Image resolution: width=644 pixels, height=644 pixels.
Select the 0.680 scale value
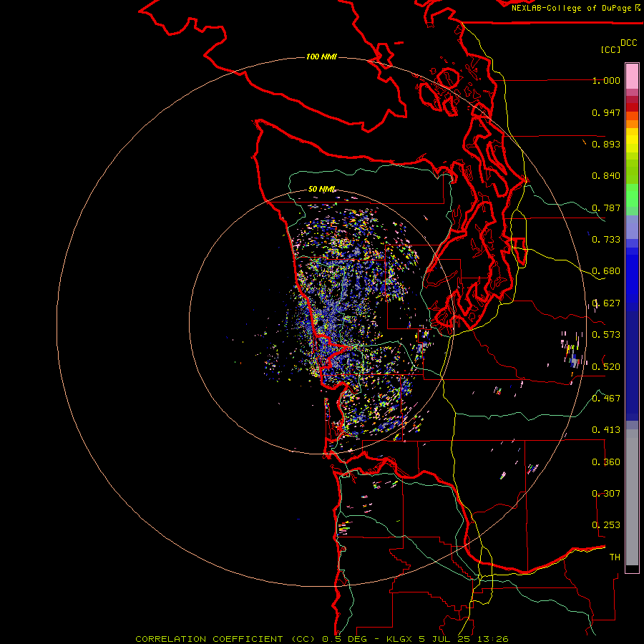(606, 271)
